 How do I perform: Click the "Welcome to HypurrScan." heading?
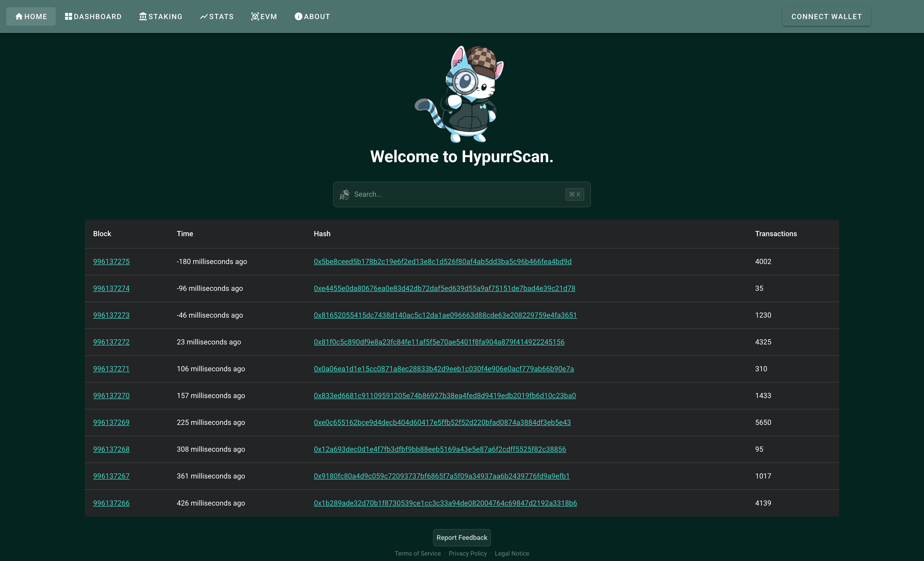[x=462, y=156]
